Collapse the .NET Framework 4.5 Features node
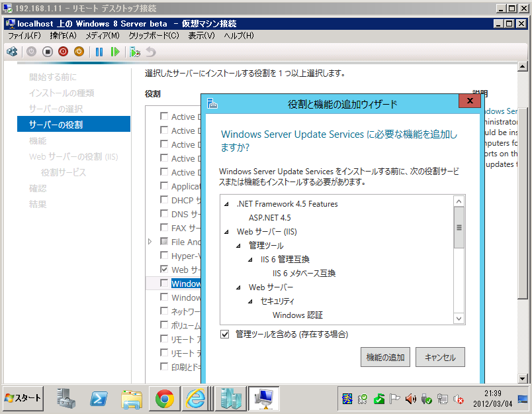This screenshot has width=532, height=414. tap(228, 204)
